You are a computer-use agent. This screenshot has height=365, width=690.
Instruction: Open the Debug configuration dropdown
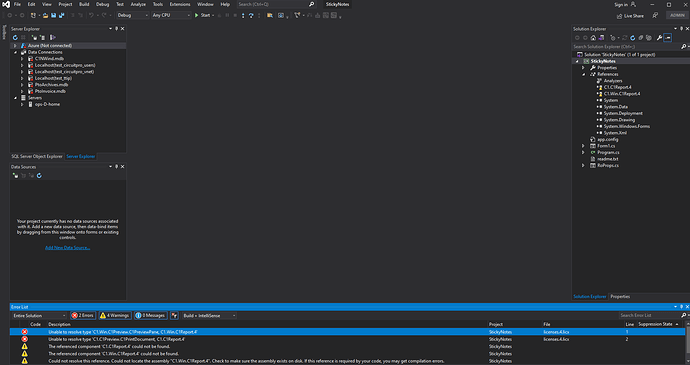133,15
